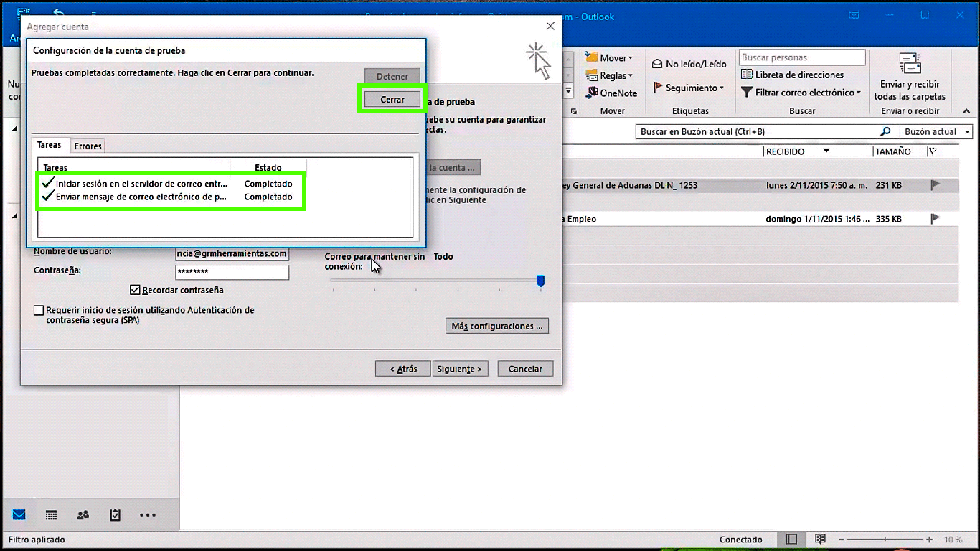Flag the Aduanas email message
Image resolution: width=980 pixels, height=551 pixels.
(x=936, y=185)
